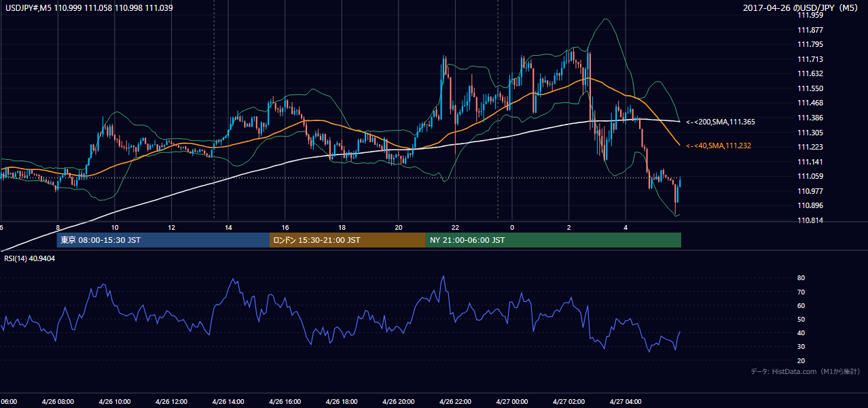The height and width of the screenshot is (408, 868).
Task: Click the 40 SMA label 111.232
Action: pos(720,146)
